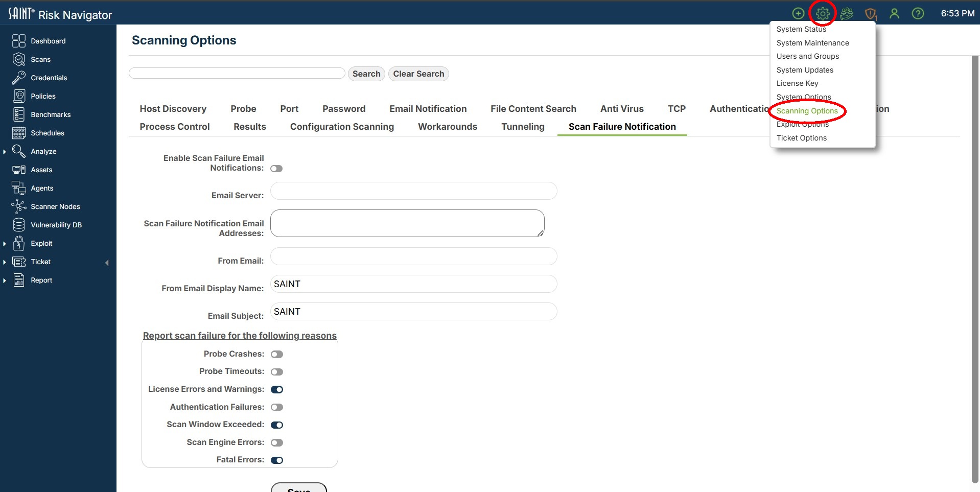Select the Scan Failure Notification tab
Viewport: 980px width, 492px height.
(x=622, y=127)
